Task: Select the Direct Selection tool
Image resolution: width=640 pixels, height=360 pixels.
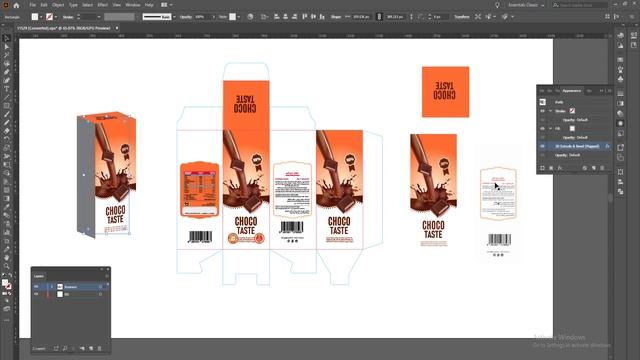Action: pos(7,47)
